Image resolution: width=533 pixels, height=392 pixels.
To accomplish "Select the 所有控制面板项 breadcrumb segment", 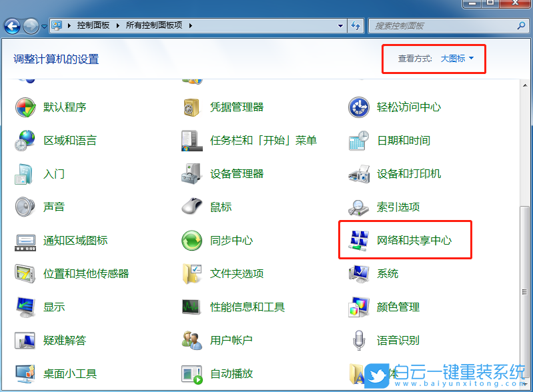I will tap(154, 25).
